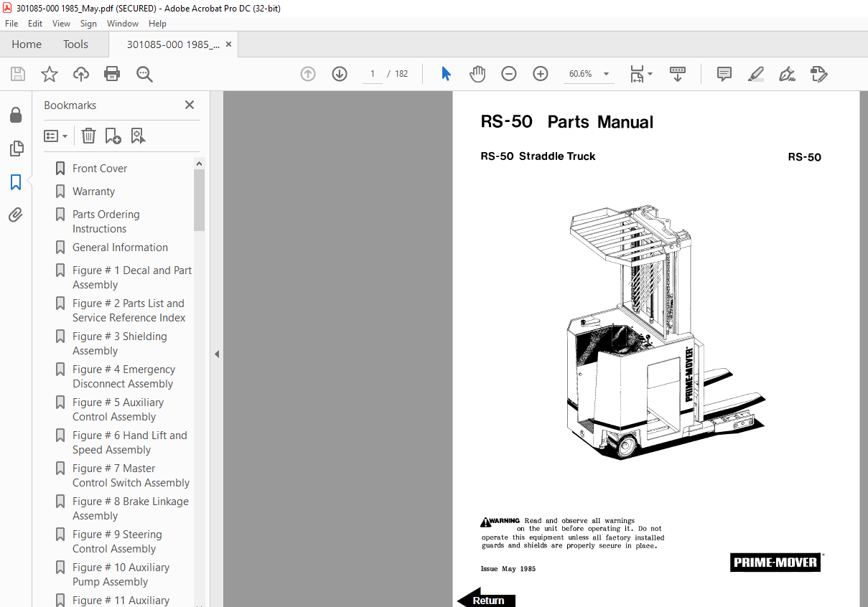Viewport: 868px width, 607px height.
Task: Choose the Selection arrow tool
Action: click(446, 74)
